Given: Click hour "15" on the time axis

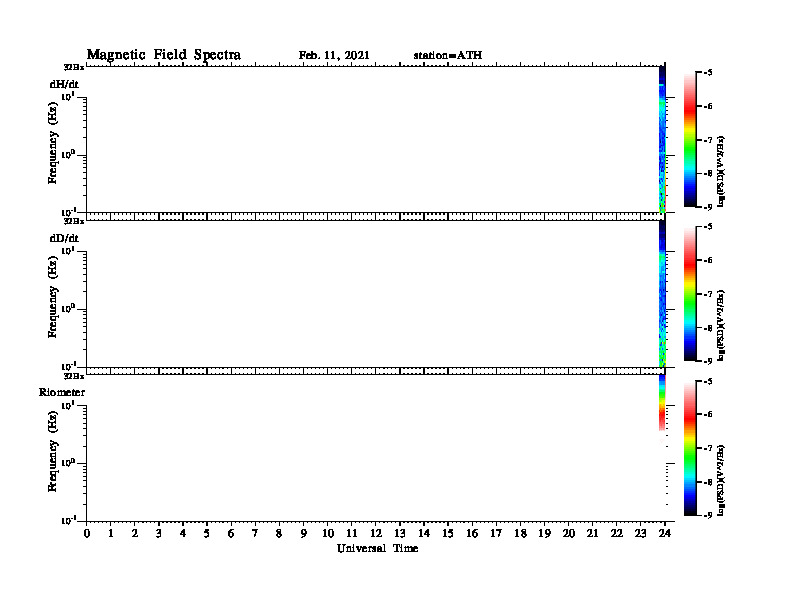Looking at the screenshot, I should 448,534.
